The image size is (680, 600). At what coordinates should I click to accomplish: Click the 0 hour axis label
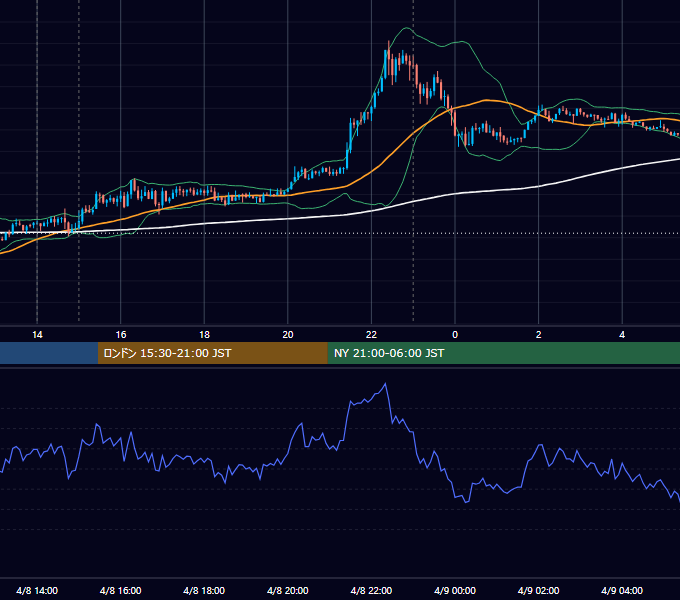point(455,335)
